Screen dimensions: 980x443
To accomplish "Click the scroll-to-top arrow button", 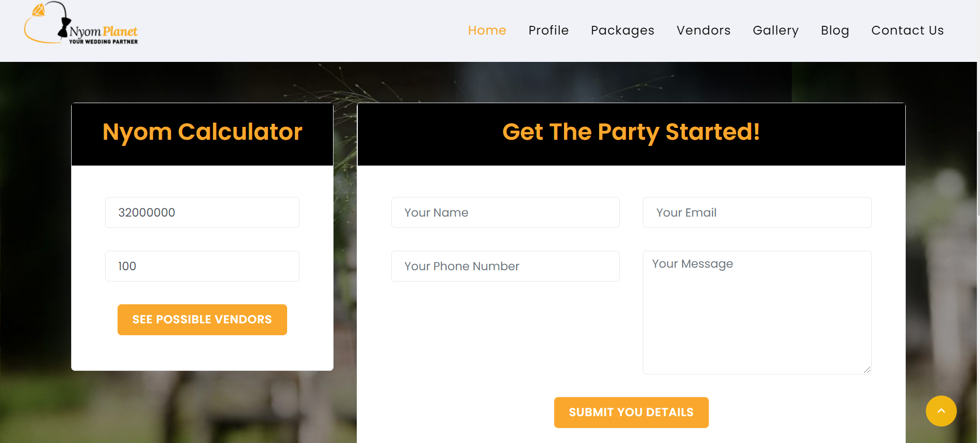I will click(941, 411).
